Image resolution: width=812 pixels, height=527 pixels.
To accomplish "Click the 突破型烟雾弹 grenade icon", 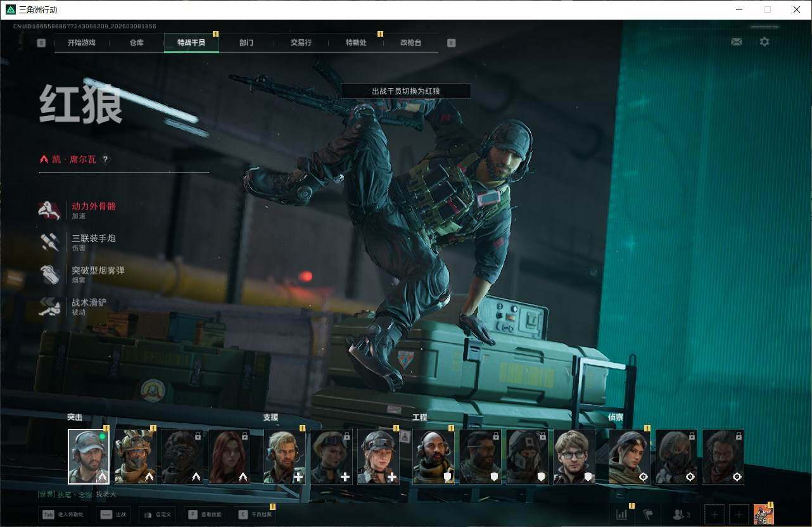I will (x=49, y=275).
